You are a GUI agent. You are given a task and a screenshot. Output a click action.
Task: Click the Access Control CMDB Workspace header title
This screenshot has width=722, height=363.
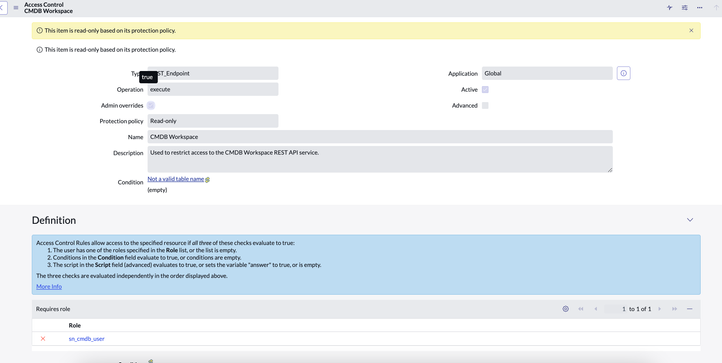click(x=48, y=8)
